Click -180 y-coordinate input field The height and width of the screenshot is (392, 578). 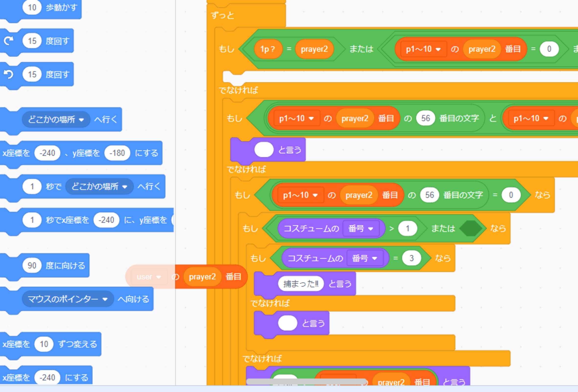click(117, 153)
